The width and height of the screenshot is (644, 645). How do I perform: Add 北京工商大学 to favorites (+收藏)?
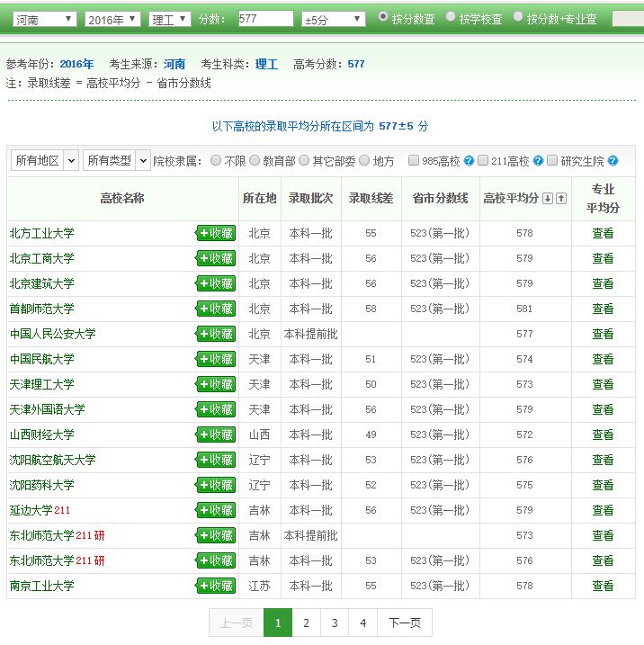[216, 258]
